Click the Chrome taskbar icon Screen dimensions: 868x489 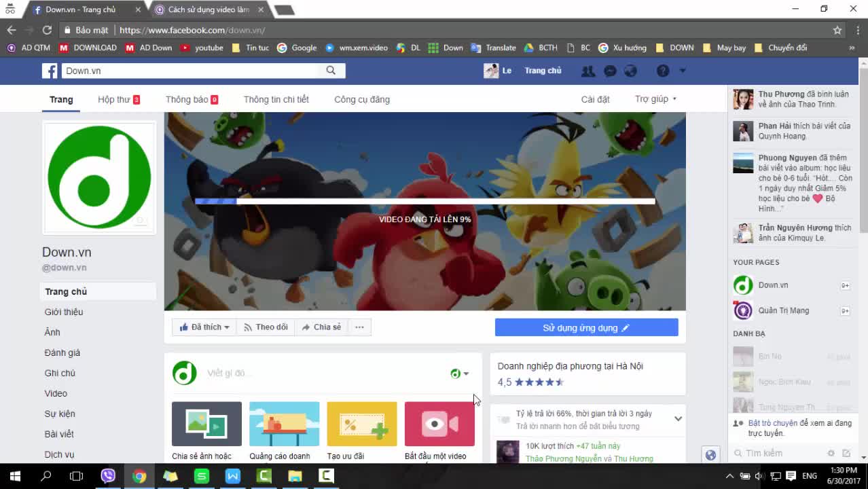pos(139,476)
